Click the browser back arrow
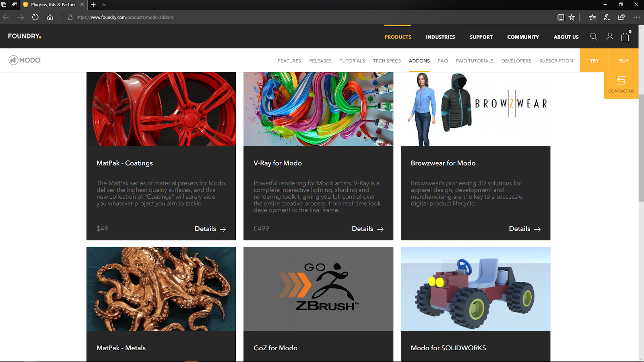 pyautogui.click(x=6, y=17)
